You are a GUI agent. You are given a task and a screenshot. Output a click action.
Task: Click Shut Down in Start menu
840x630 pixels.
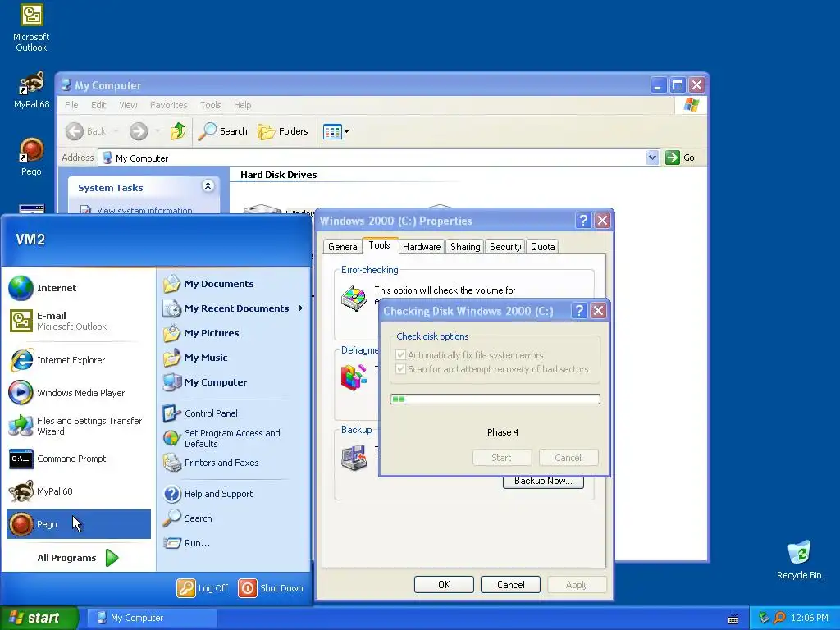pos(271,588)
